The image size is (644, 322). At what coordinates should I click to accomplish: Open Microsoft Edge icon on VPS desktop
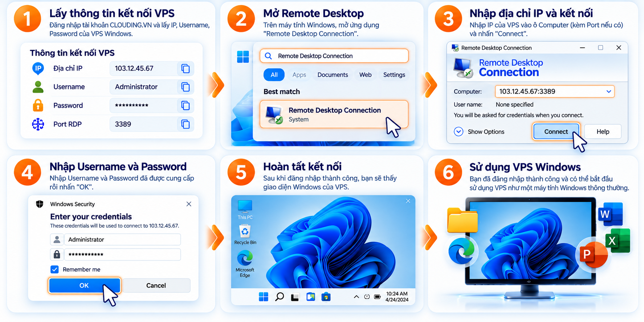tap(245, 265)
